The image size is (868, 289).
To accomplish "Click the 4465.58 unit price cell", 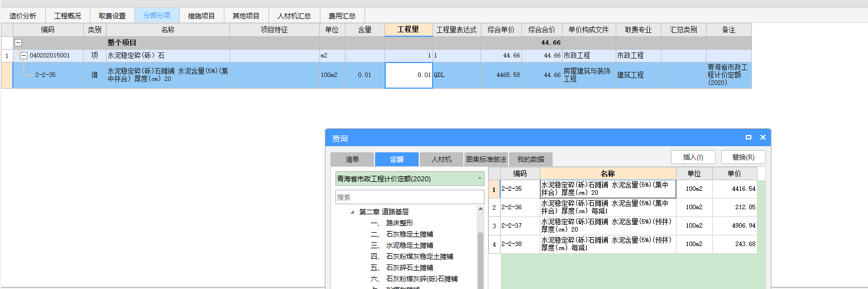I will click(501, 75).
